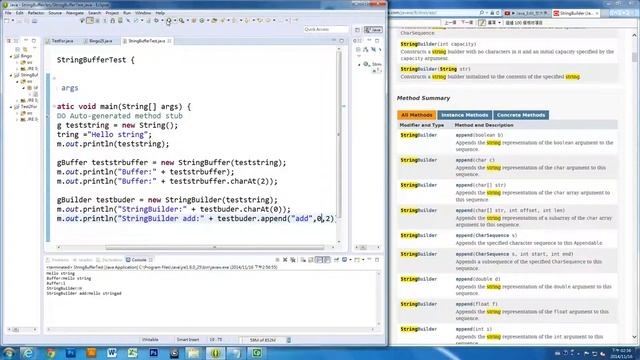This screenshot has width=640, height=360.
Task: Maximize the Package Explorer panel
Action: tap(33, 41)
